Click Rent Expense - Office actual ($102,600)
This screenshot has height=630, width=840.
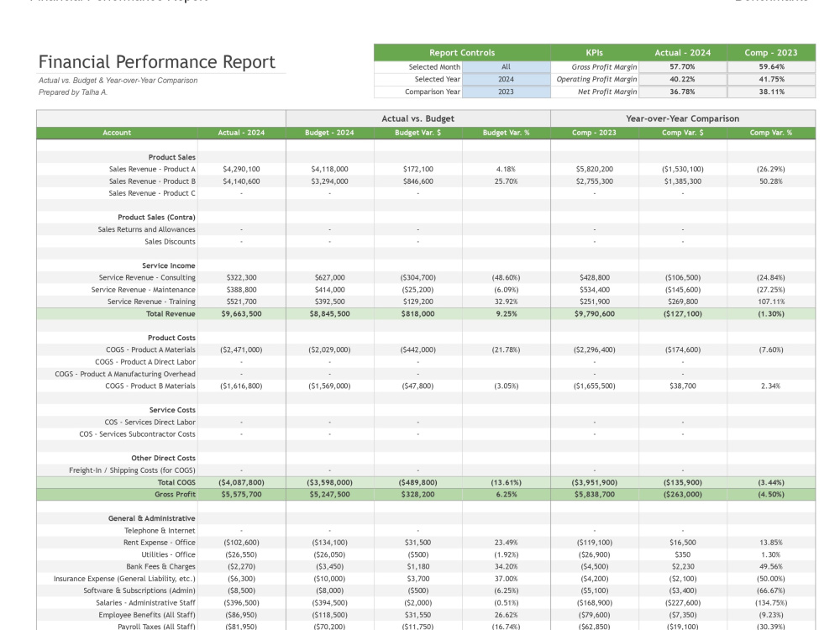click(241, 543)
